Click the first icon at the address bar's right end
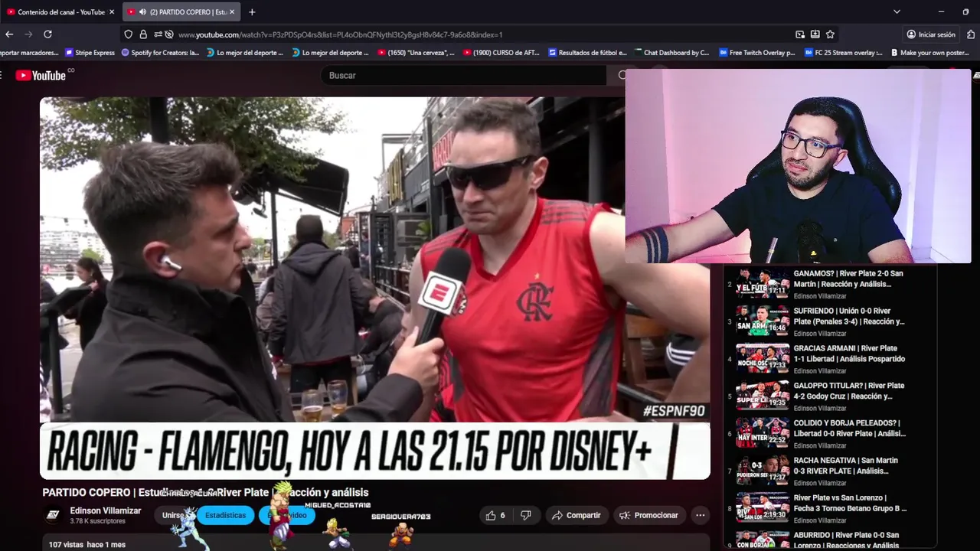Image resolution: width=980 pixels, height=551 pixels. (800, 34)
